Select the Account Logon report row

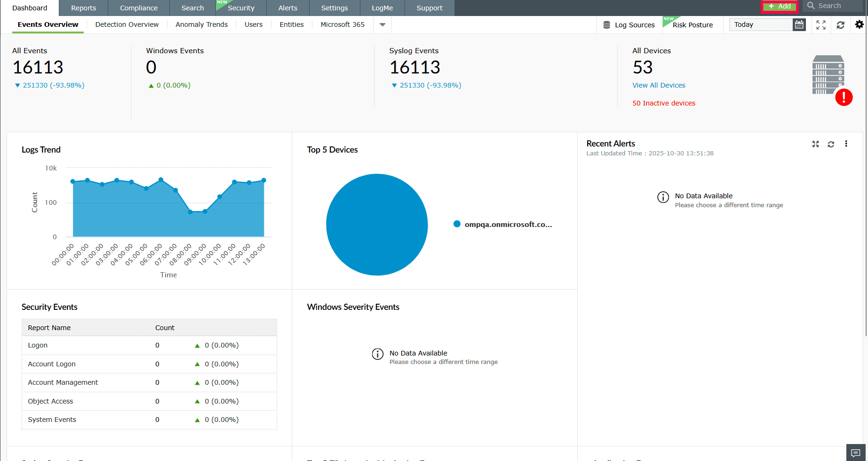(x=149, y=364)
